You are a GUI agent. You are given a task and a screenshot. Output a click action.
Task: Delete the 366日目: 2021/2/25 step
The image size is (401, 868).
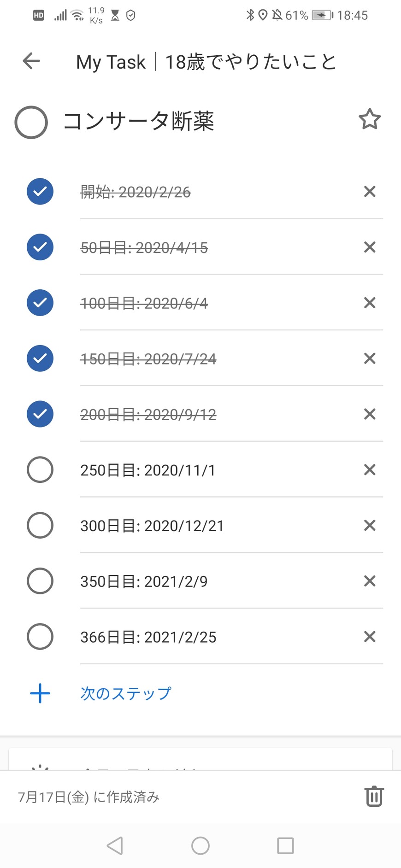pyautogui.click(x=370, y=637)
